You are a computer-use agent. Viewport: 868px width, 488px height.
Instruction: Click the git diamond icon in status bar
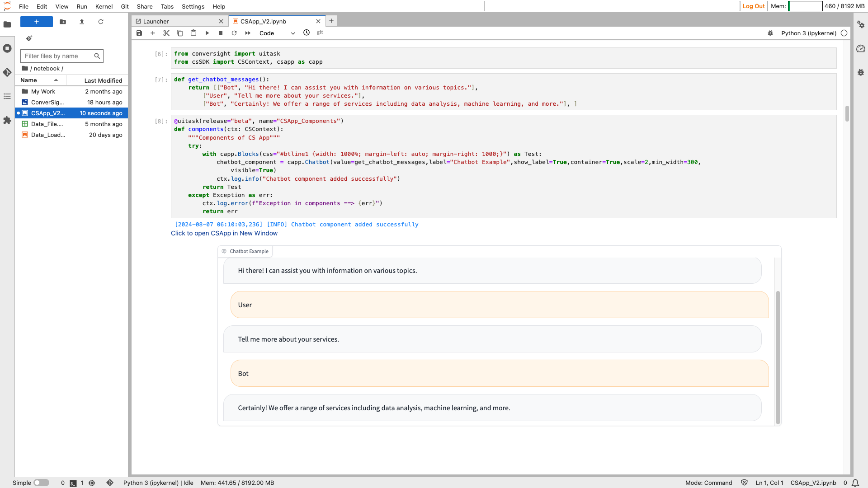pyautogui.click(x=110, y=483)
